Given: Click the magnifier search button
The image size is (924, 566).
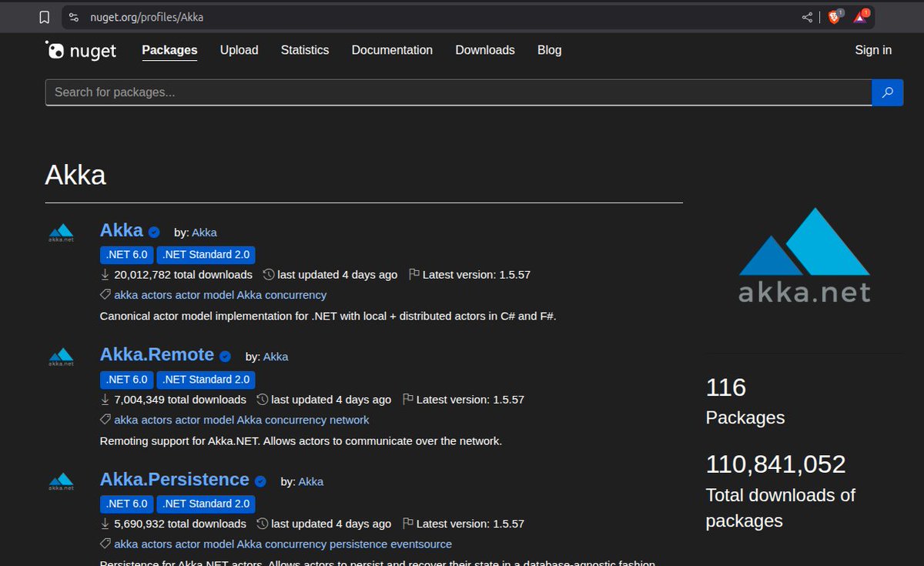Looking at the screenshot, I should [887, 92].
